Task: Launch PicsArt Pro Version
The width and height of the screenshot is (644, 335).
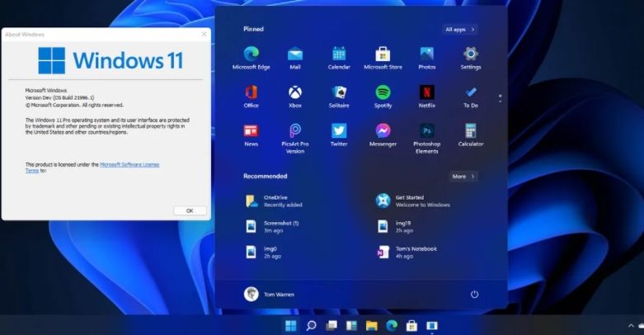Action: click(295, 139)
